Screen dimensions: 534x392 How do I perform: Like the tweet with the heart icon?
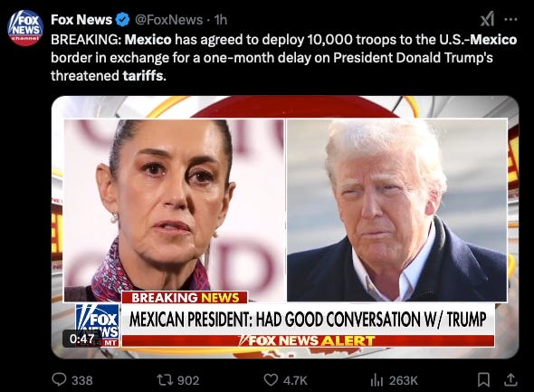pyautogui.click(x=272, y=379)
